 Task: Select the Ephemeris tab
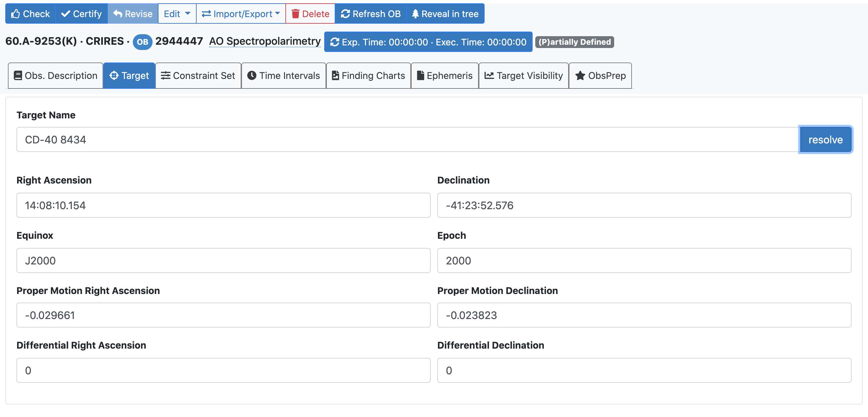[445, 76]
